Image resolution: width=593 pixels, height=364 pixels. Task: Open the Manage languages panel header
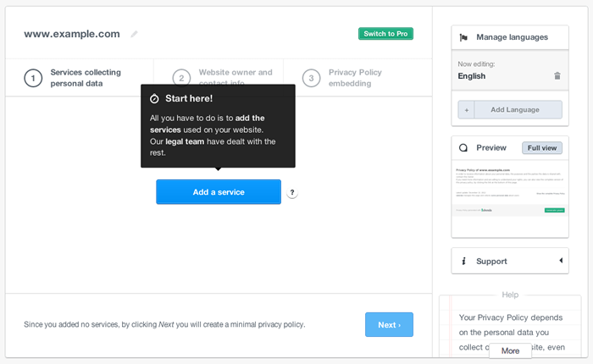pyautogui.click(x=510, y=37)
